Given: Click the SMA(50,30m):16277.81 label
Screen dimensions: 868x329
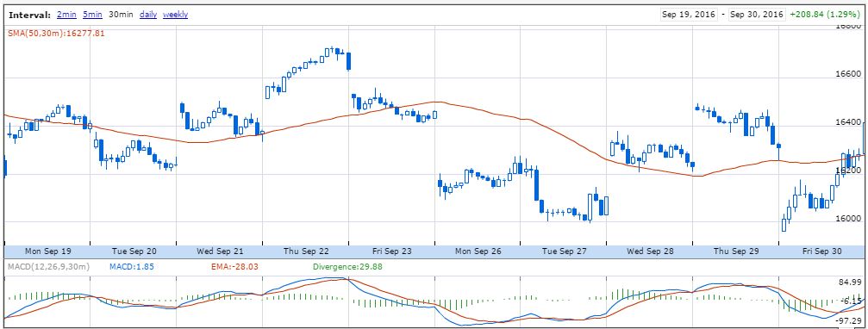Looking at the screenshot, I should tap(56, 34).
